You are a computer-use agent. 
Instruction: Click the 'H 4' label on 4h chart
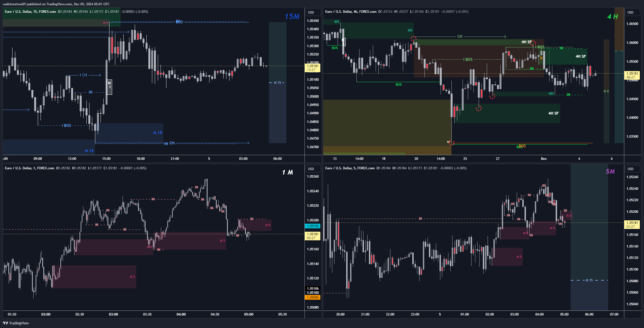[606, 91]
